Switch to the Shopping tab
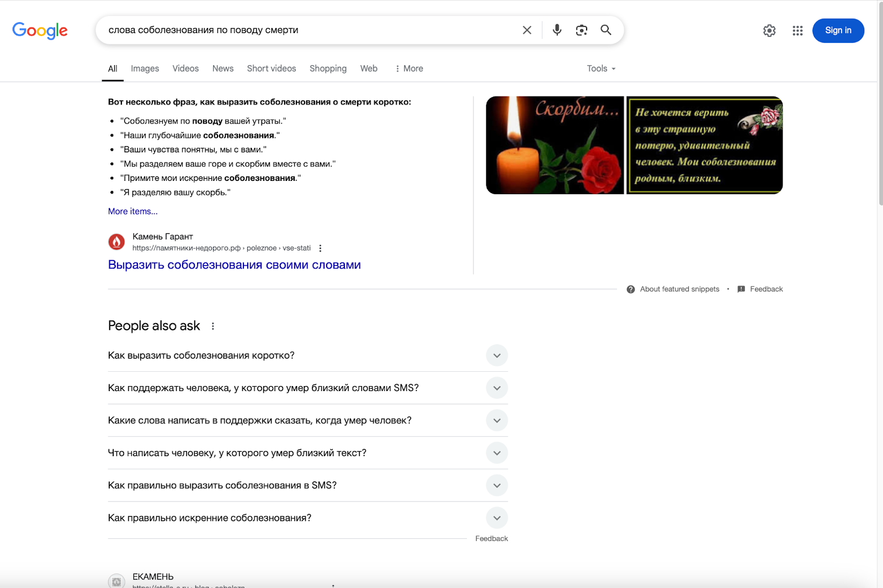Viewport: 883px width, 588px height. pos(328,68)
